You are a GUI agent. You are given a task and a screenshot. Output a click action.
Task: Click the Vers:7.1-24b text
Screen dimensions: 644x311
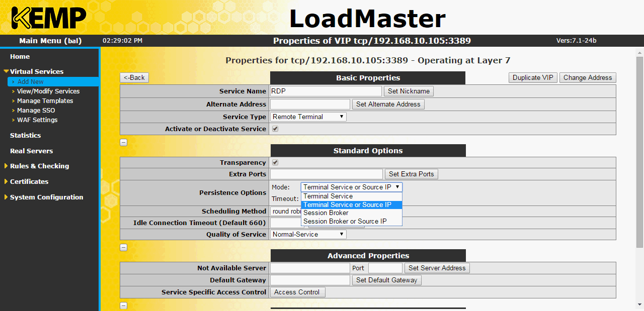pos(576,41)
